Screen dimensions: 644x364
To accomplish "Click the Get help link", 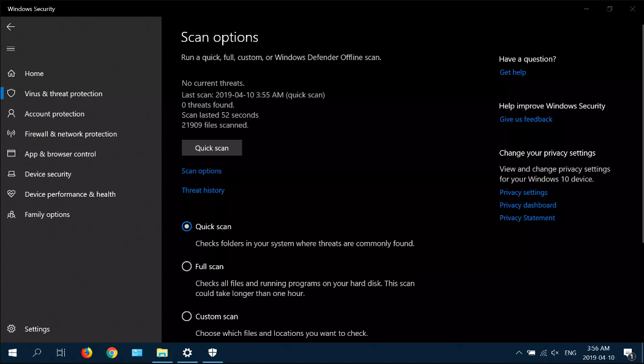I will tap(512, 72).
